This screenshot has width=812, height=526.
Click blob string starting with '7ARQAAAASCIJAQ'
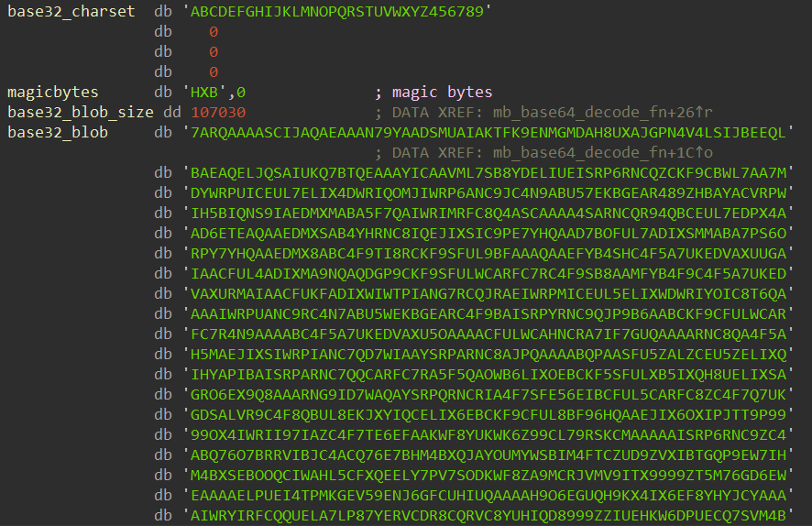[488, 133]
